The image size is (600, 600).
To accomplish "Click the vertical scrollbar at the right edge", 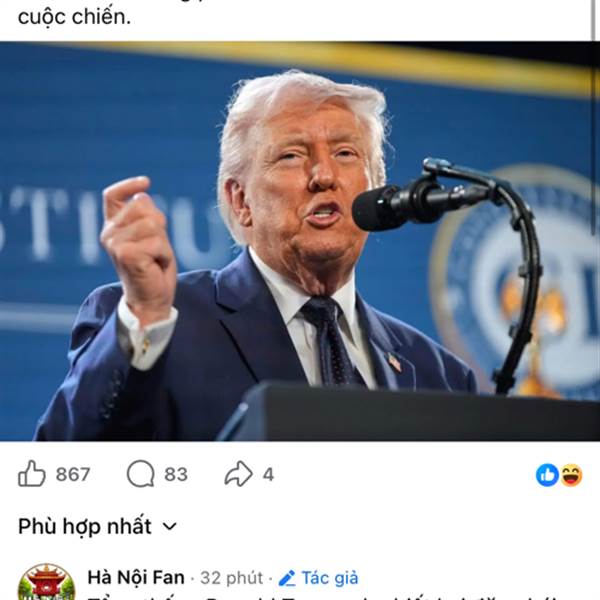I will pos(594,20).
